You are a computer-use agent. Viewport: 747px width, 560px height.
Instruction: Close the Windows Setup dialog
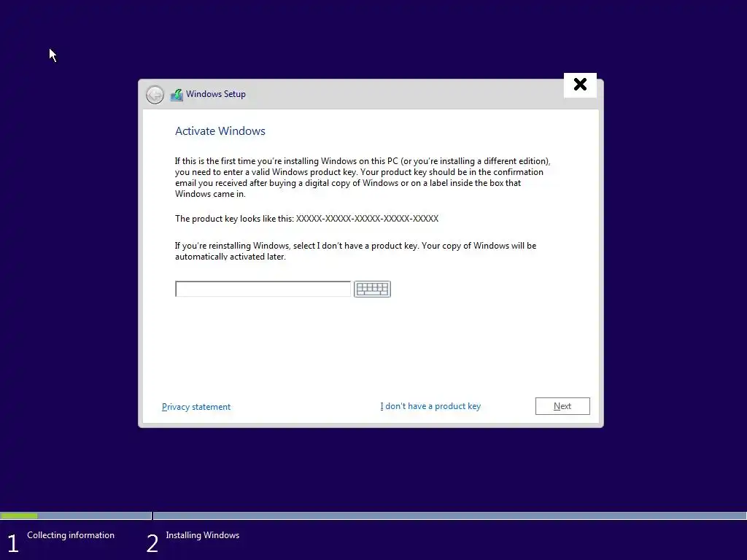pos(580,85)
